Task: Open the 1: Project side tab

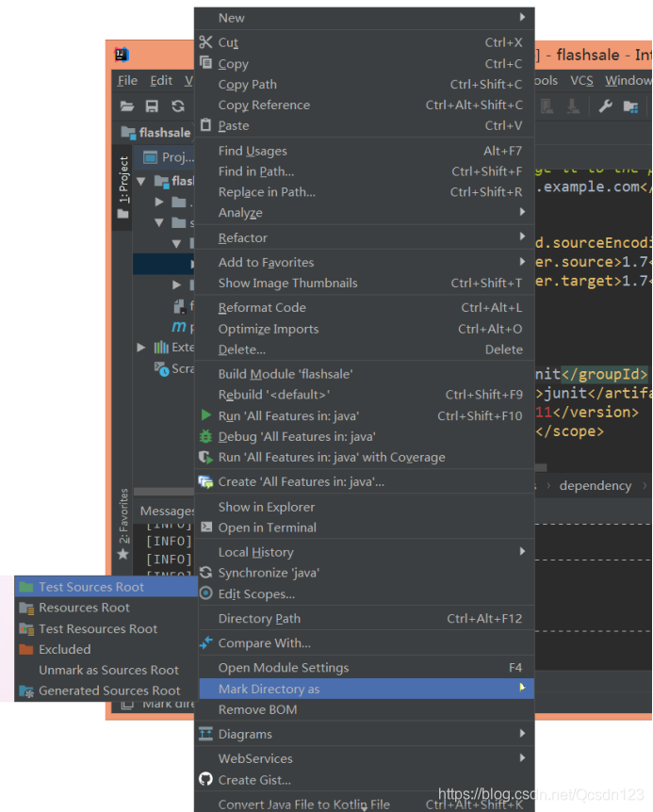Action: coord(123,187)
